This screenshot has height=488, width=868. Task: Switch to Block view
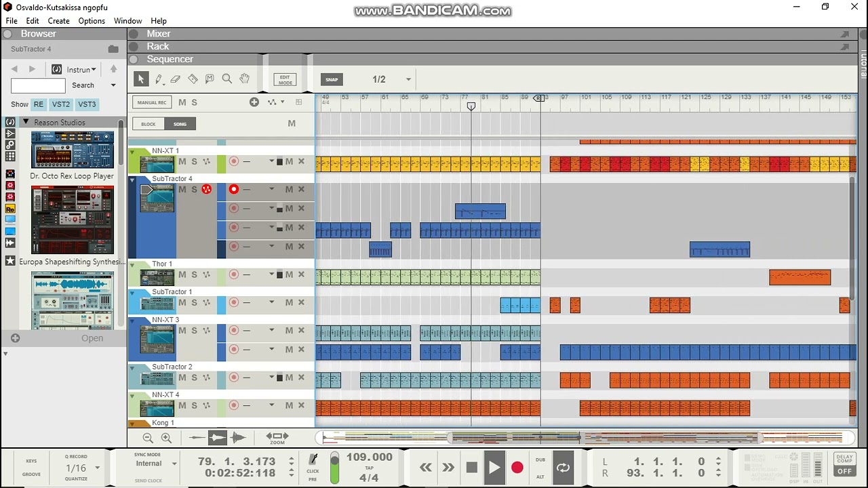149,124
